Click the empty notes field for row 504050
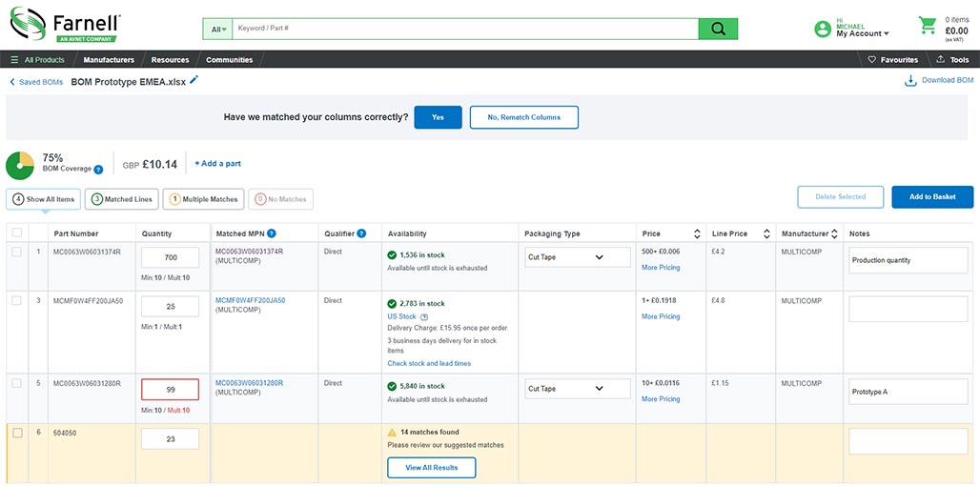 click(x=909, y=441)
